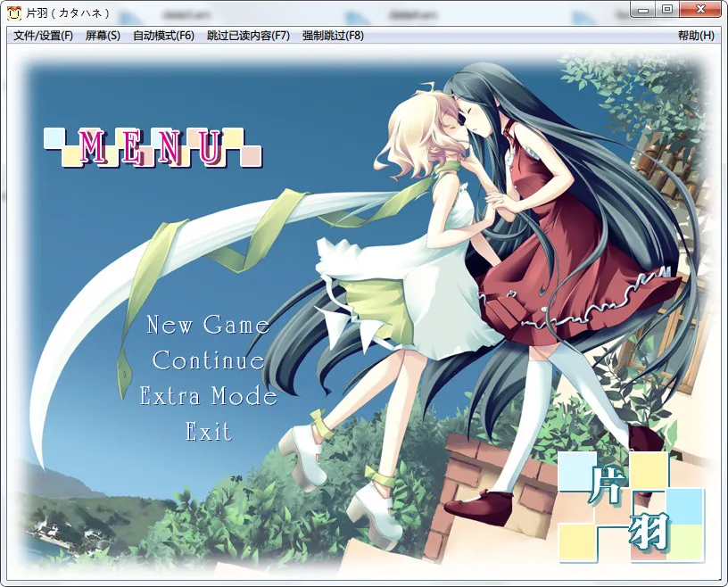This screenshot has height=587, width=728.
Task: Open the 文件/设置(F) menu
Action: [43, 36]
